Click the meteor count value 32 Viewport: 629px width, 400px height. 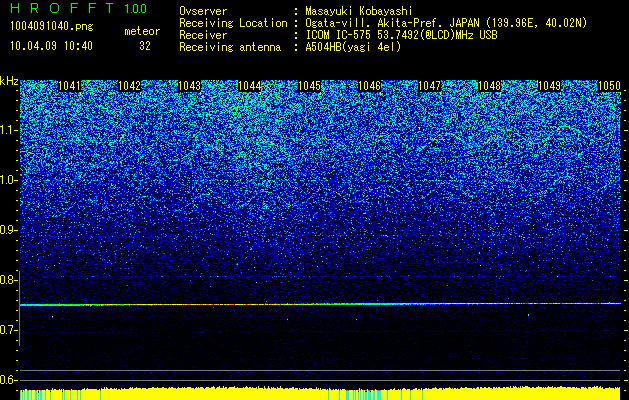click(x=145, y=46)
